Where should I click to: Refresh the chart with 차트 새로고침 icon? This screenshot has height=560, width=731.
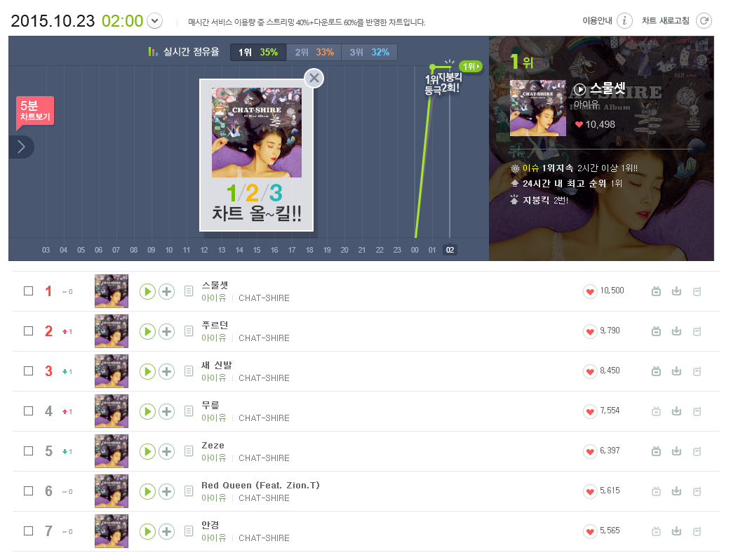pyautogui.click(x=704, y=20)
